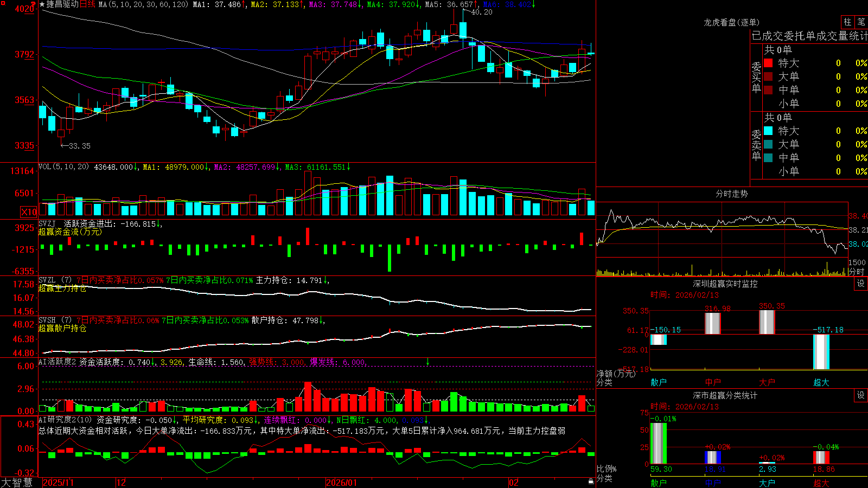Click the green down arrow in AI活跃度2 panel
The image size is (868, 488).
pyautogui.click(x=428, y=362)
